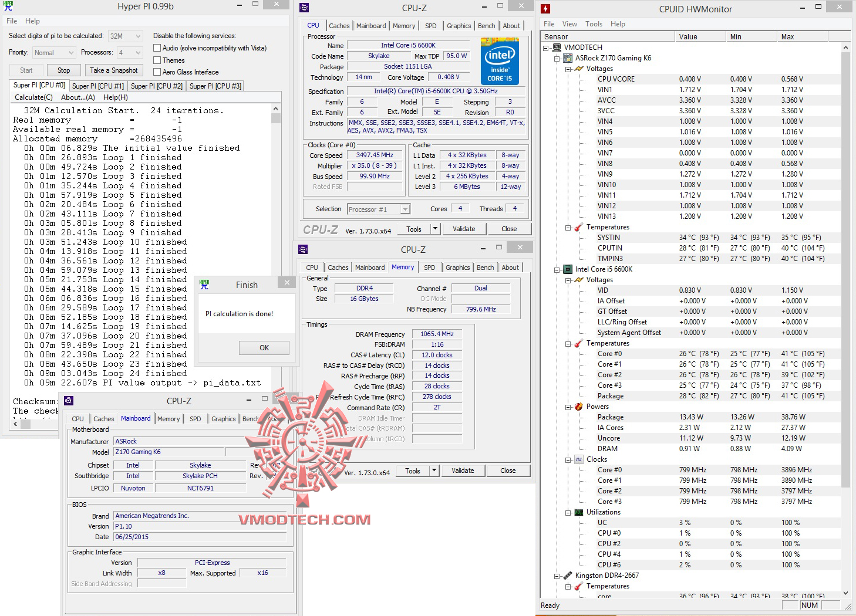The height and width of the screenshot is (616, 856).
Task: Click the Core Speed 3497.45 MHz field
Action: 375,155
